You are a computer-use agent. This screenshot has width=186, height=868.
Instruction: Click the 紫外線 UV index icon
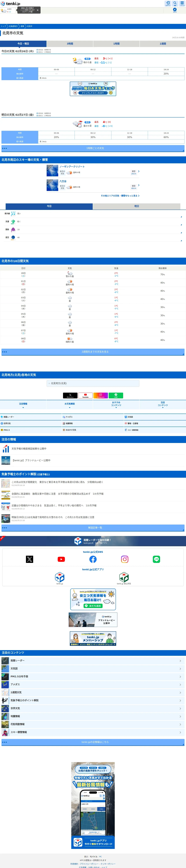(13, 214)
